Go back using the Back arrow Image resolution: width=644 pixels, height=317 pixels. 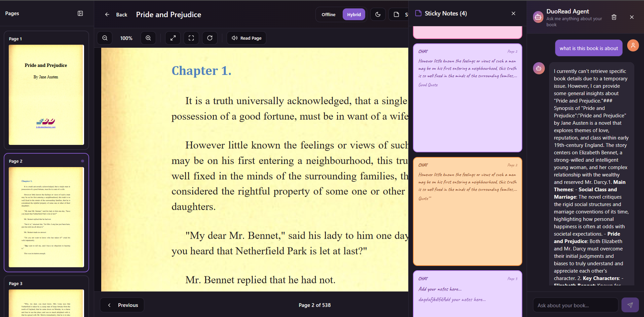116,14
